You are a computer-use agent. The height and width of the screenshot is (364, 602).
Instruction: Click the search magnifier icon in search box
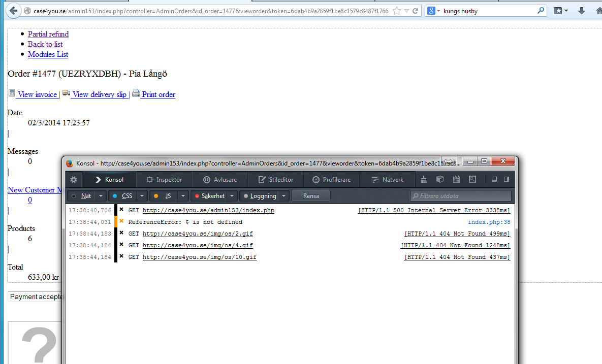(x=541, y=11)
